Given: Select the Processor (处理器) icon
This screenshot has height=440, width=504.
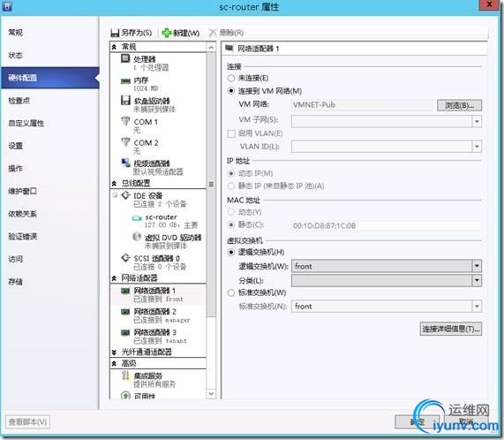Looking at the screenshot, I should pyautogui.click(x=125, y=58).
